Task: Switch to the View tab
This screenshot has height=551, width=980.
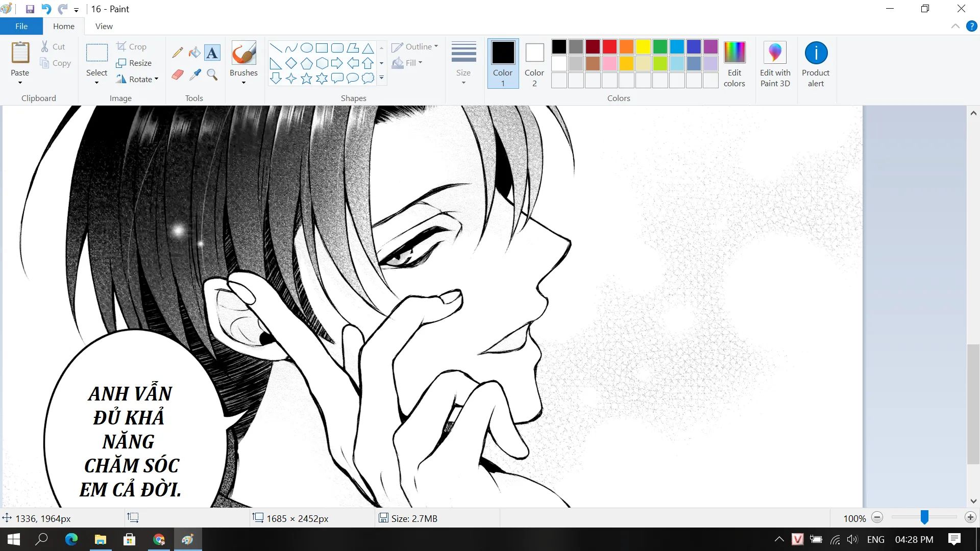Action: (x=104, y=26)
